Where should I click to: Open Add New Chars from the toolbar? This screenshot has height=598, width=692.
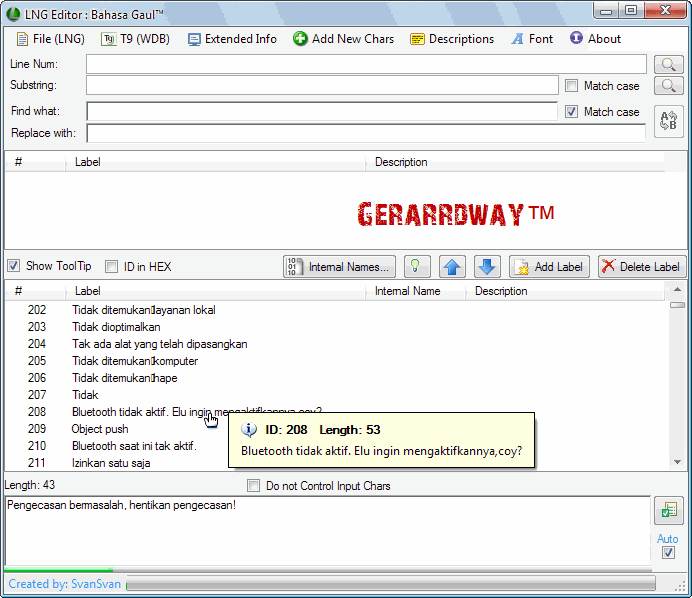(343, 39)
